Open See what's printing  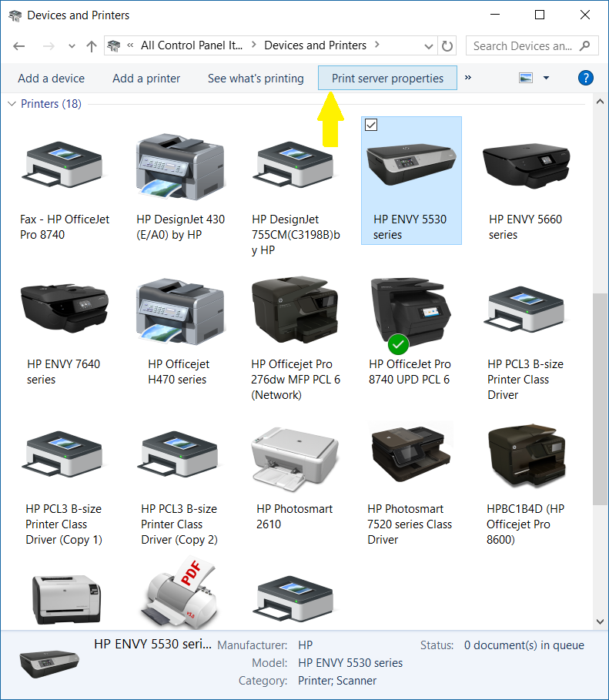[256, 79]
